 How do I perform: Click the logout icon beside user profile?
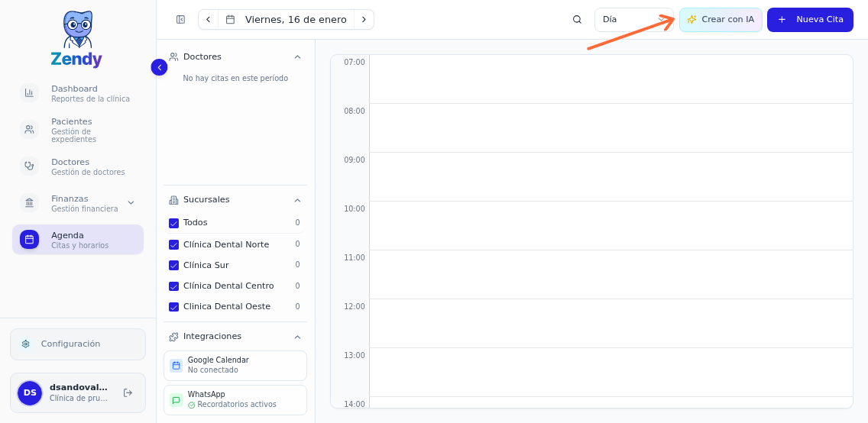pos(128,392)
